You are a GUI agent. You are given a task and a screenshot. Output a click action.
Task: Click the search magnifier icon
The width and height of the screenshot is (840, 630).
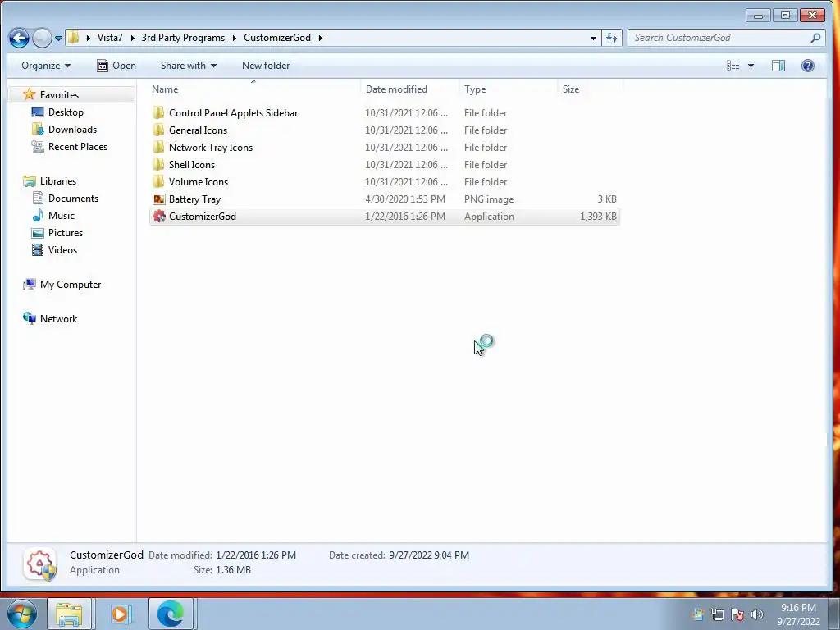(x=815, y=38)
